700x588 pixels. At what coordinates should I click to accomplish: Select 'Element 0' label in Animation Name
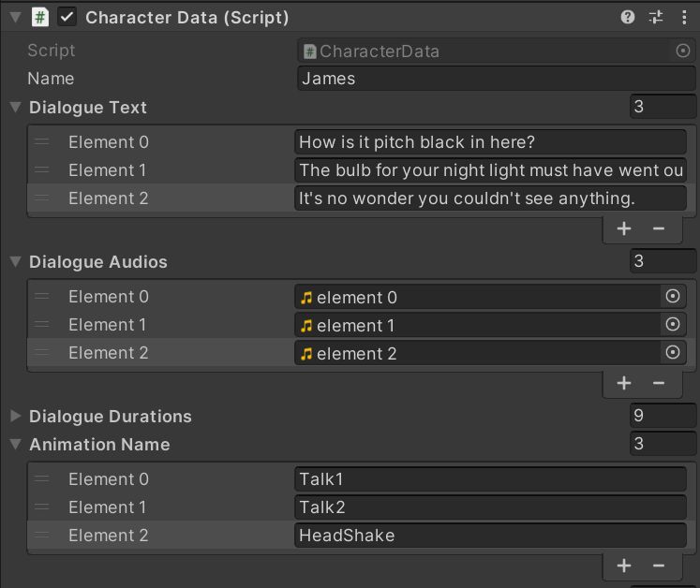(109, 479)
